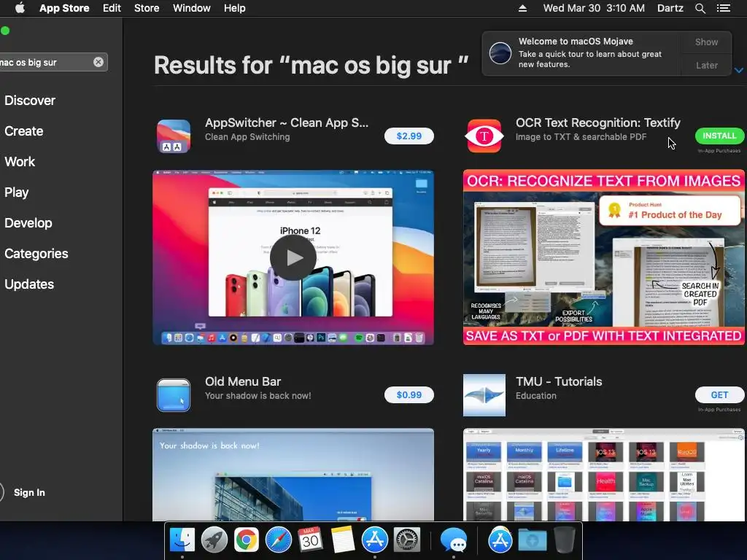The width and height of the screenshot is (747, 560).
Task: Open the Notes app in dock
Action: pos(343,540)
